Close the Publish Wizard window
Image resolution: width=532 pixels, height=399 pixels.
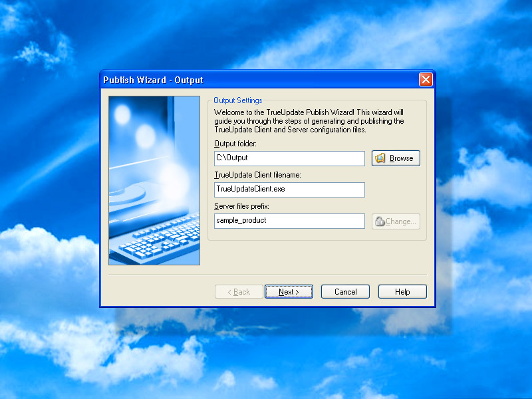tap(426, 80)
